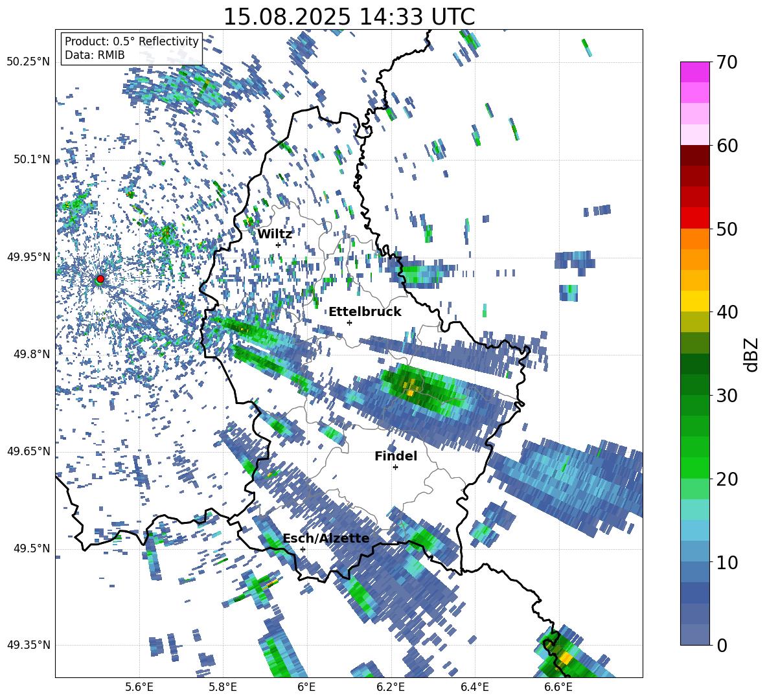Click the 6.2°E longitude label
Image resolution: width=767 pixels, height=700 pixels.
[391, 687]
